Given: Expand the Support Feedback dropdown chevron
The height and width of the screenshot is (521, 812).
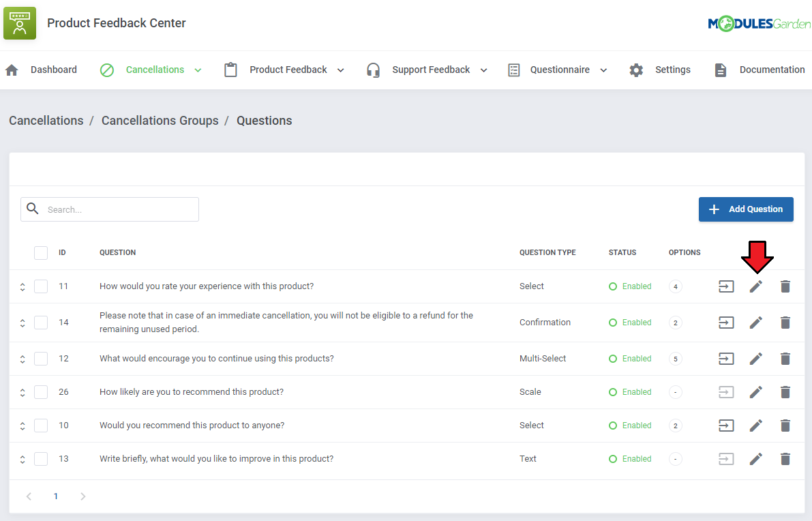Looking at the screenshot, I should [483, 70].
